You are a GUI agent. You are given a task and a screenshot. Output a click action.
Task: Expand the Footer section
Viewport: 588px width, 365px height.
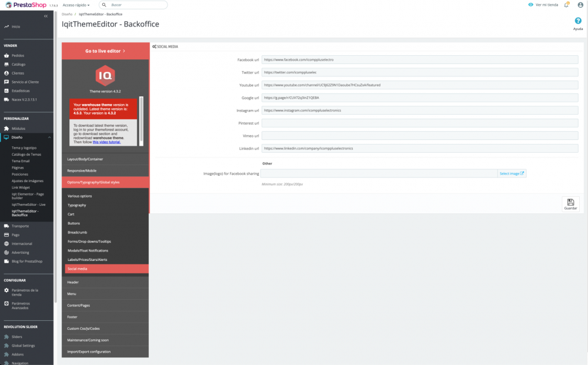tap(105, 317)
